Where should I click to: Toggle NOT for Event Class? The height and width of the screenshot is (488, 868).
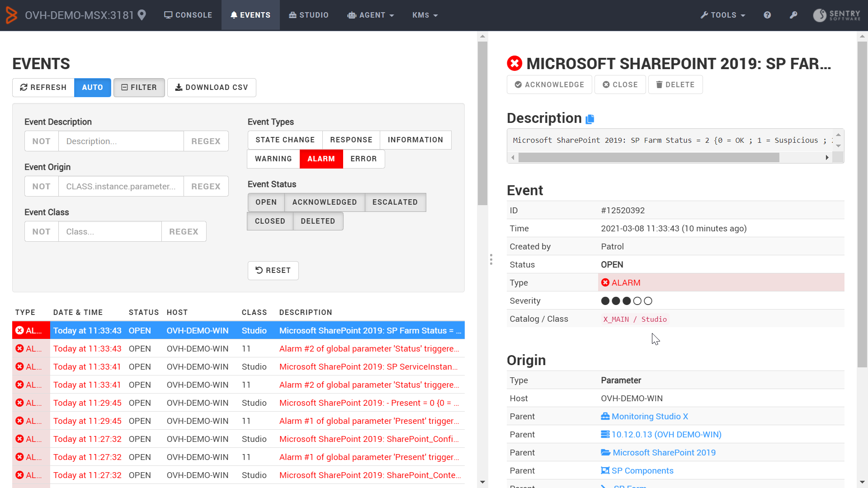(42, 231)
